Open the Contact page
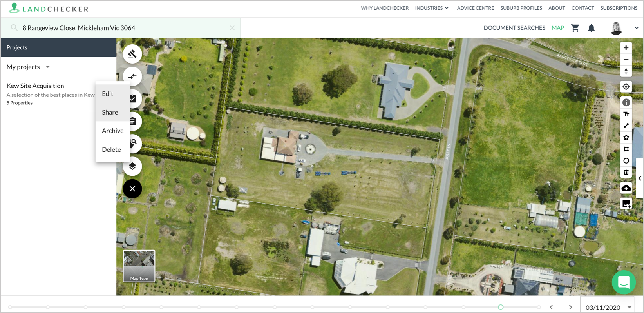The image size is (644, 313). pos(582,8)
